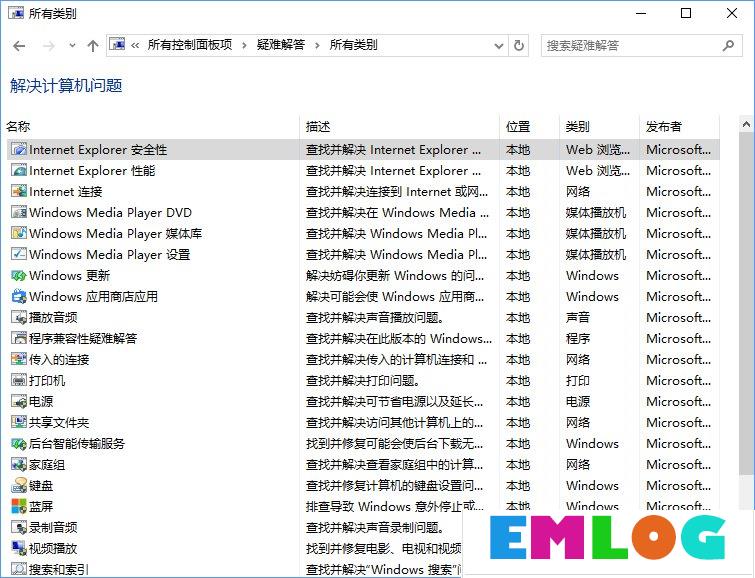Open the Internet Explorer 安全性 troubleshooter icon
The image size is (755, 578).
click(x=19, y=149)
